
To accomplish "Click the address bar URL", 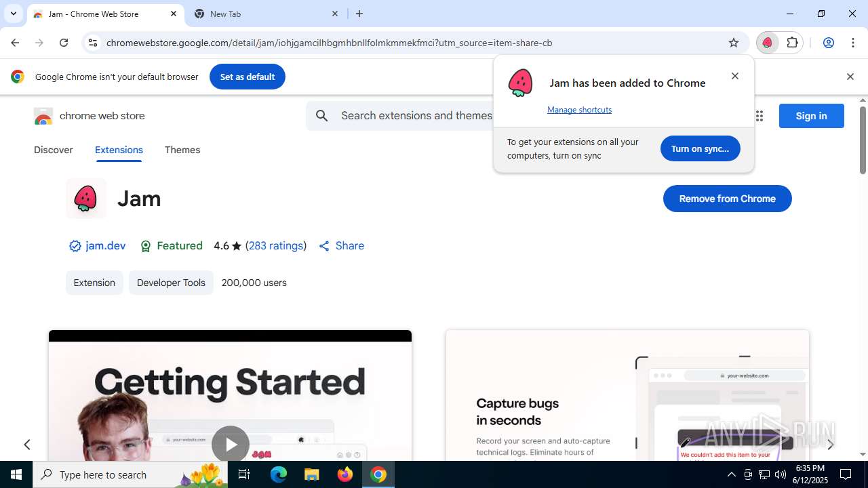I will point(329,43).
